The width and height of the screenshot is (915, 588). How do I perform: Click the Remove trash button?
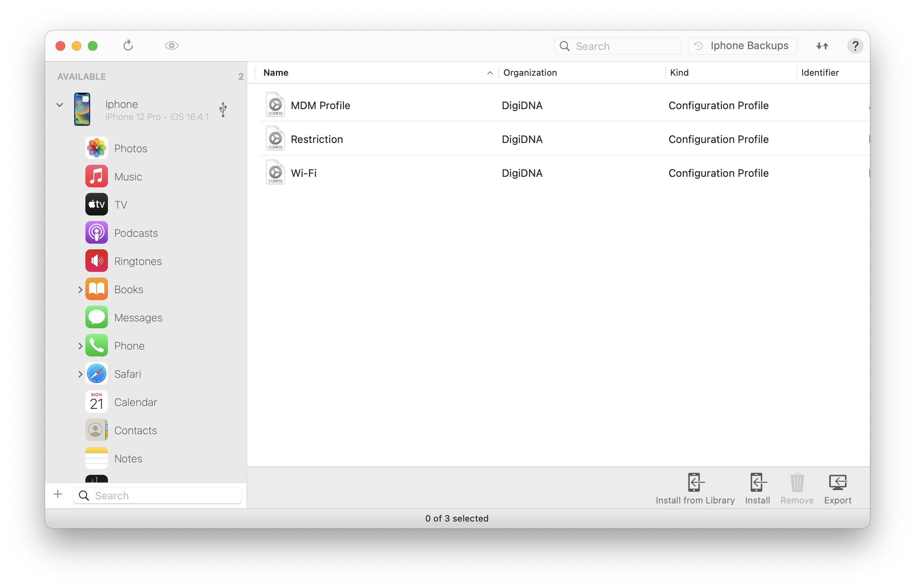(x=797, y=489)
